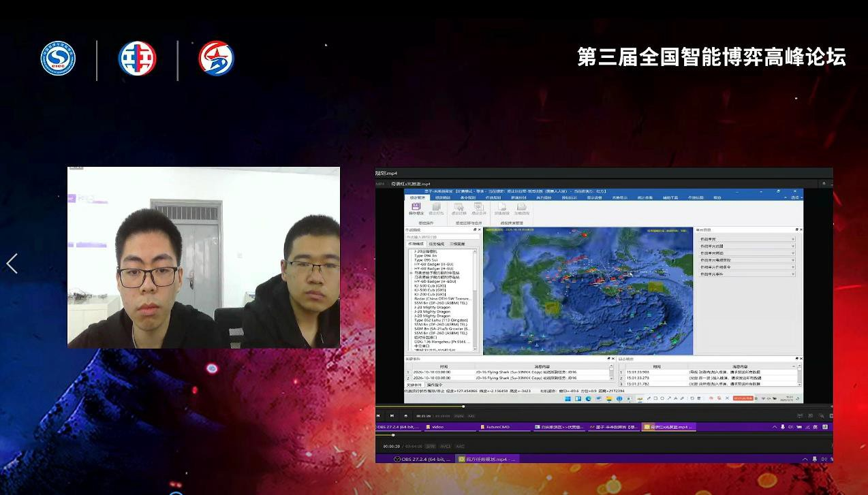The image size is (868, 495).
Task: Click the scenario package (想定打包) icon
Action: (437, 208)
